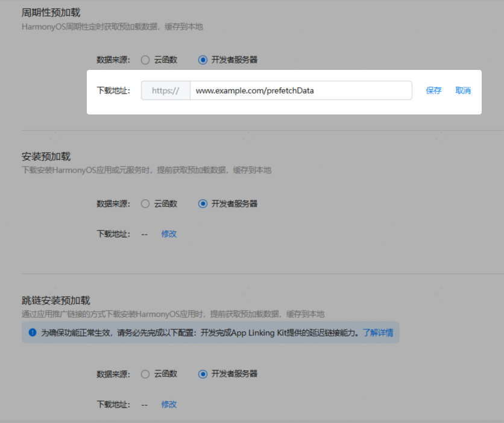Pick 开发者服务器 radio in 跳链安装预加载 section

[x=203, y=374]
